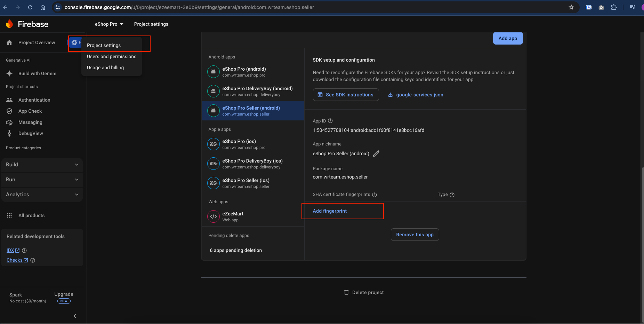Open the eShop Pro project dropdown
The width and height of the screenshot is (644, 324).
pos(109,24)
